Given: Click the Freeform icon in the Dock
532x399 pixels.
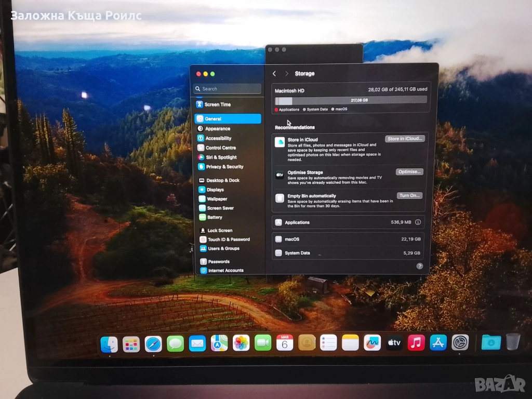Looking at the screenshot, I should (372, 342).
